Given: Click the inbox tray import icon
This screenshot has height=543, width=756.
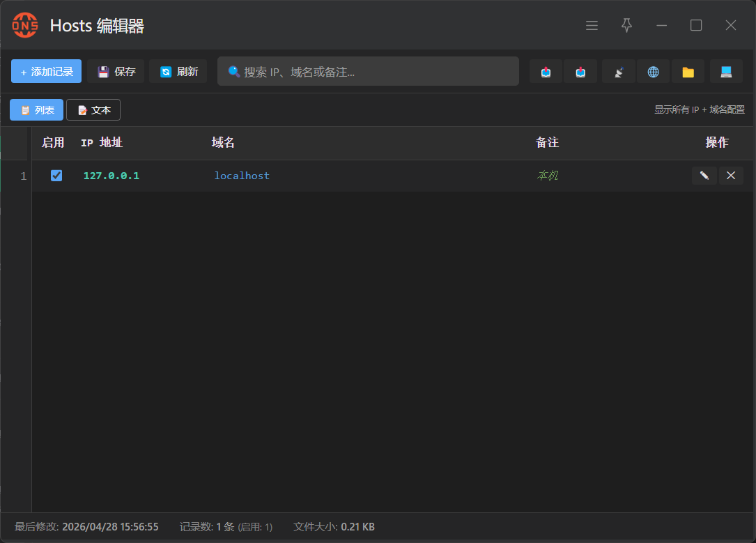Looking at the screenshot, I should (580, 72).
